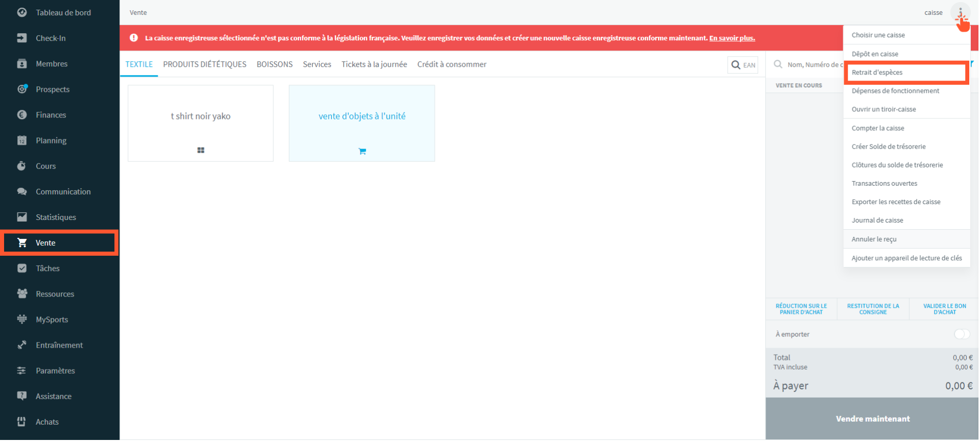The height and width of the screenshot is (442, 980).
Task: Click the Achats shopping bag icon
Action: click(x=22, y=422)
